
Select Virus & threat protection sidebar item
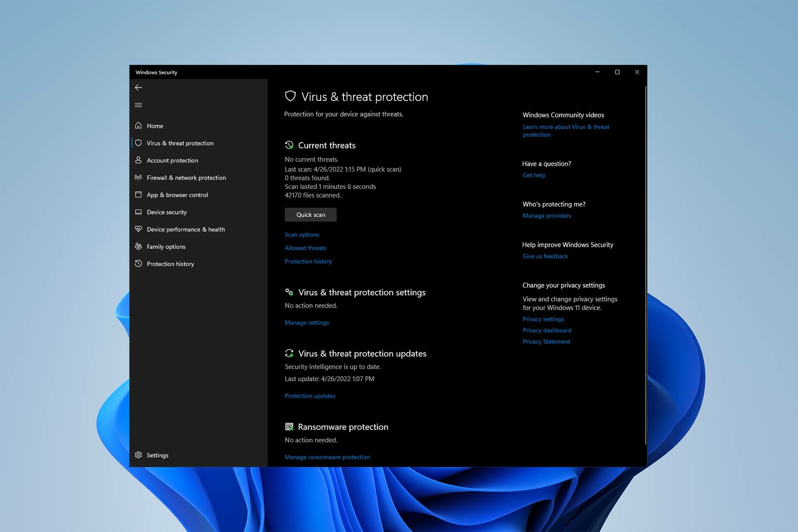pyautogui.click(x=180, y=143)
